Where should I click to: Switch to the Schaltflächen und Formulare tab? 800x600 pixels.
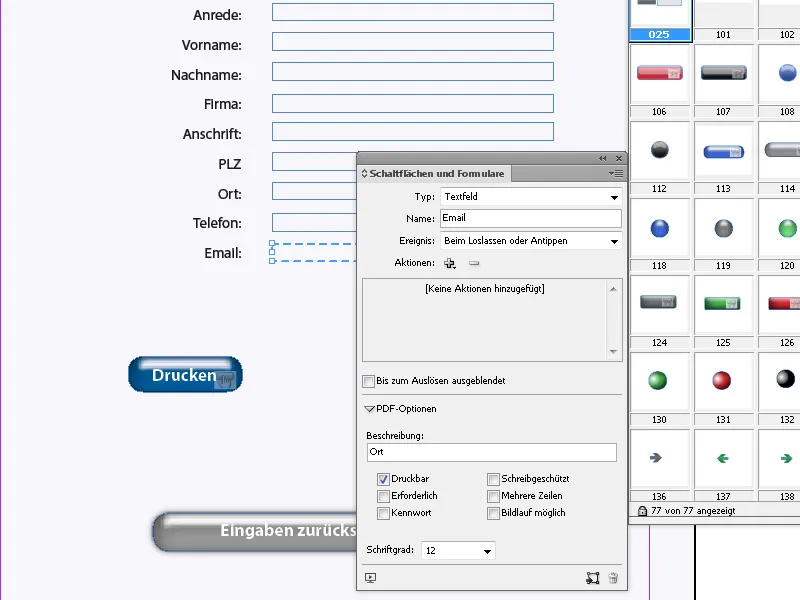coord(435,173)
